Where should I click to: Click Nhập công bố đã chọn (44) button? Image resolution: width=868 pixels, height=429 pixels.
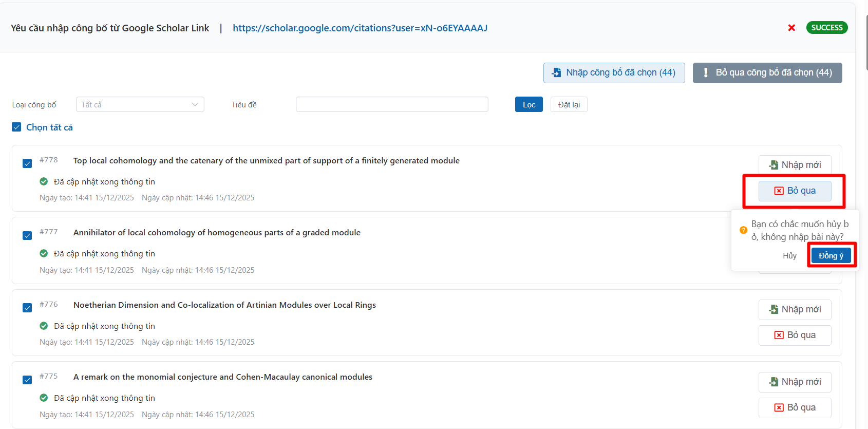pos(614,73)
